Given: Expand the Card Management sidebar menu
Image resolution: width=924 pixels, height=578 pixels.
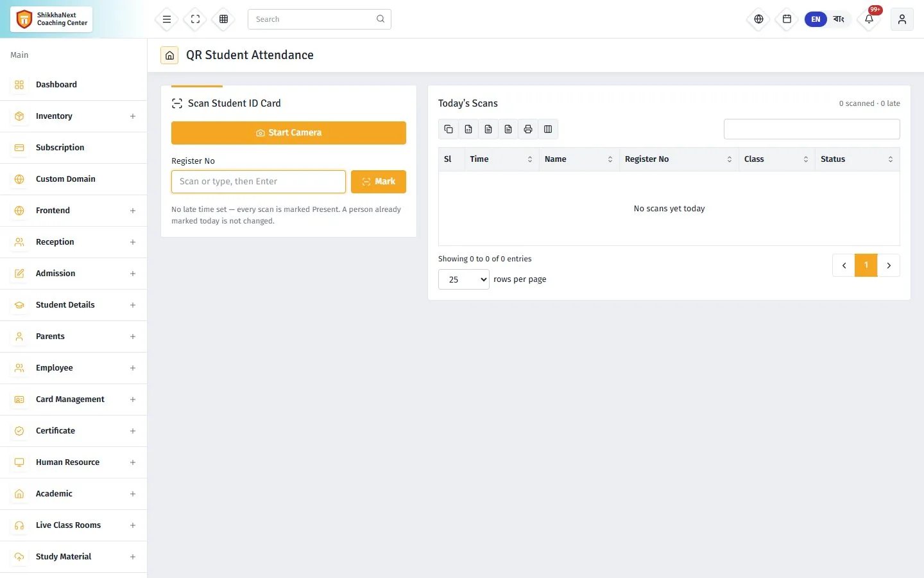Looking at the screenshot, I should tap(73, 399).
